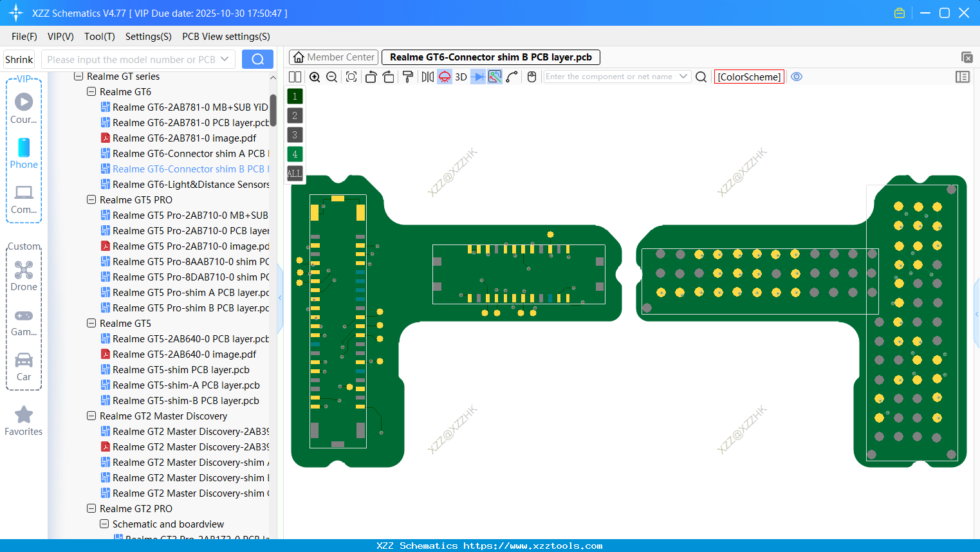Image resolution: width=980 pixels, height=552 pixels.
Task: Open the Member Center page
Action: click(333, 57)
